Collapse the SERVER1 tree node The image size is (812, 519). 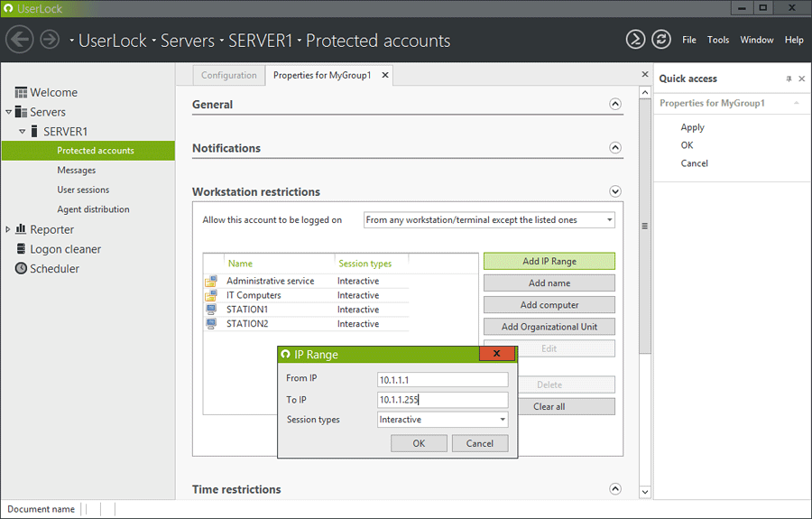tap(23, 132)
